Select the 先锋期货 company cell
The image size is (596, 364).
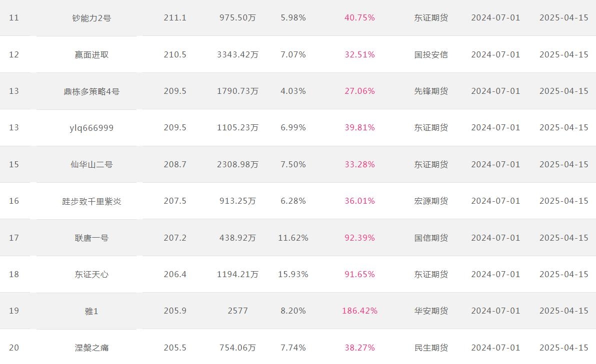[431, 91]
